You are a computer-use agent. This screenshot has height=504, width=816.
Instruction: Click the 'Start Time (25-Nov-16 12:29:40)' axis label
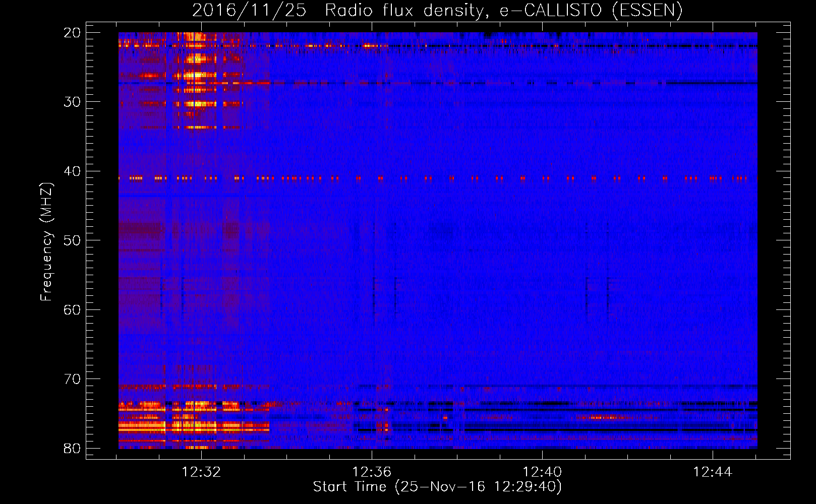[x=437, y=487]
